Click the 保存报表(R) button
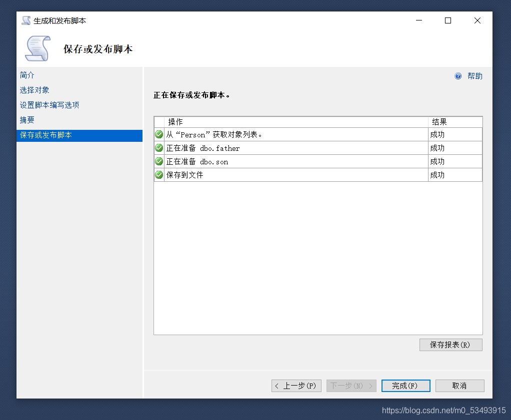 [450, 345]
